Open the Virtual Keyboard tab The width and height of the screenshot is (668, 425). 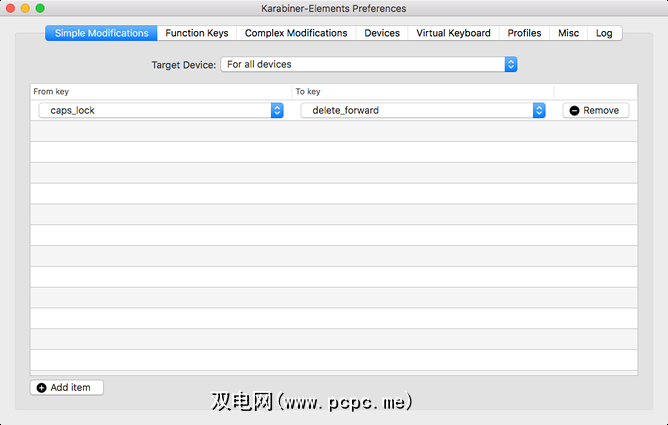tap(453, 33)
